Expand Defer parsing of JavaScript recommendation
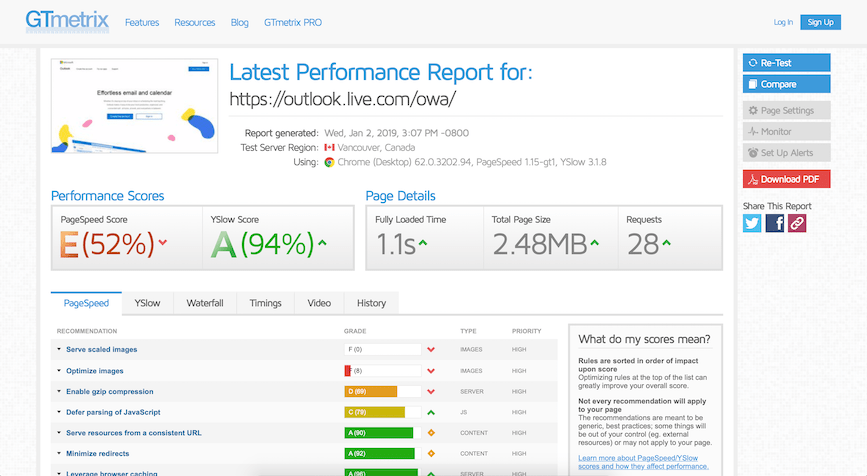Image resolution: width=867 pixels, height=476 pixels. 113,412
